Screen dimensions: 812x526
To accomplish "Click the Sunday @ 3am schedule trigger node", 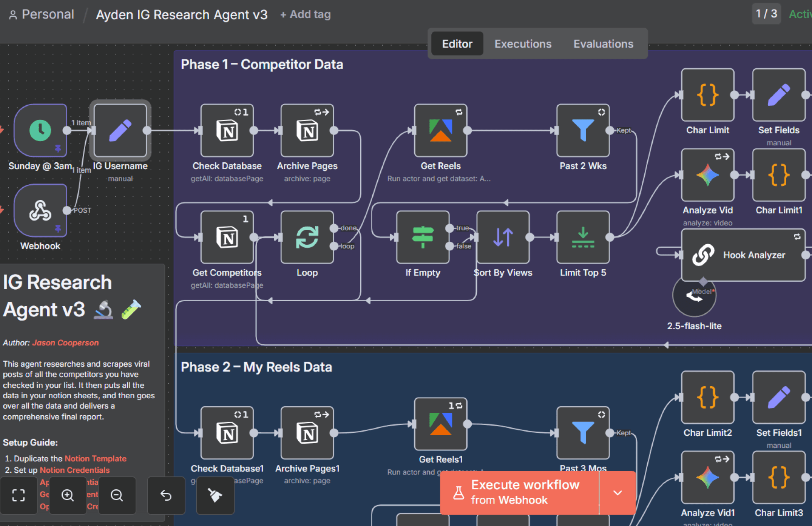I will tap(40, 130).
